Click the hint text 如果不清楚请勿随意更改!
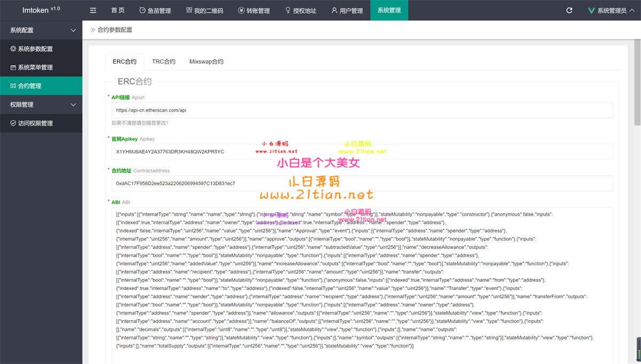 (140, 123)
